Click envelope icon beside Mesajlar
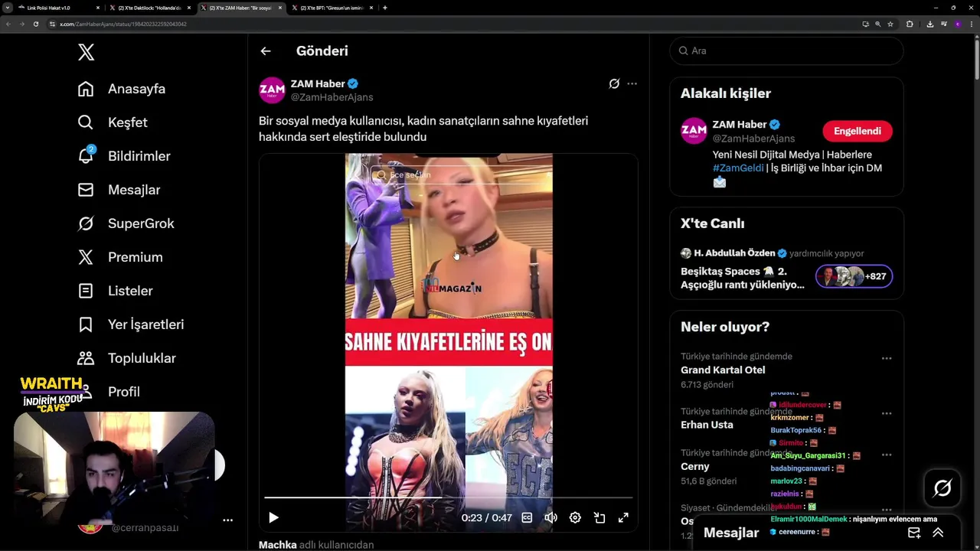The width and height of the screenshot is (980, 551). [86, 190]
